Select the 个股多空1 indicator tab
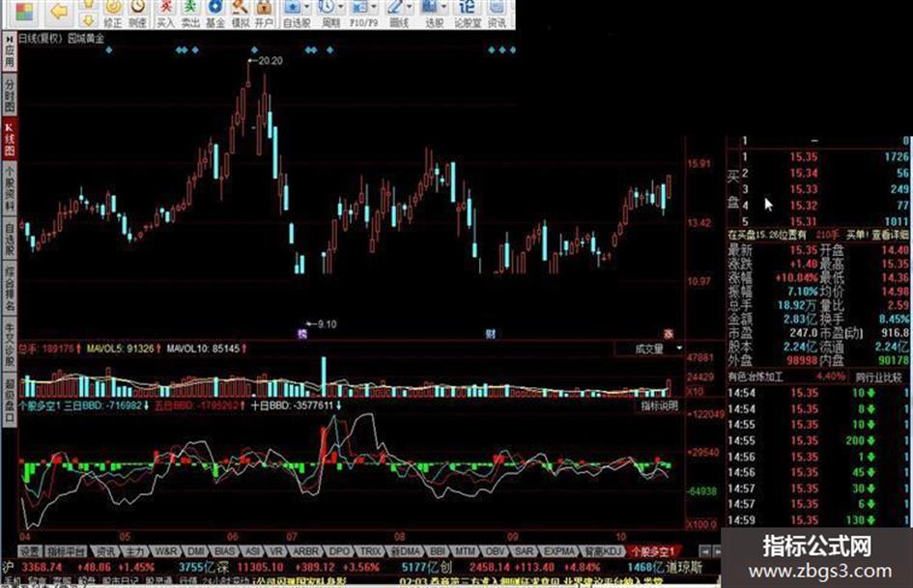913x588 pixels. coord(653,550)
